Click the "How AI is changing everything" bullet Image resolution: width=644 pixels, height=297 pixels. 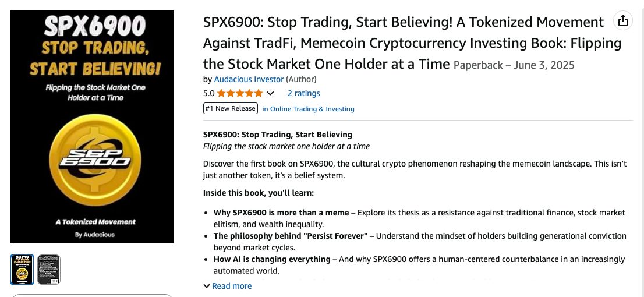pyautogui.click(x=273, y=259)
